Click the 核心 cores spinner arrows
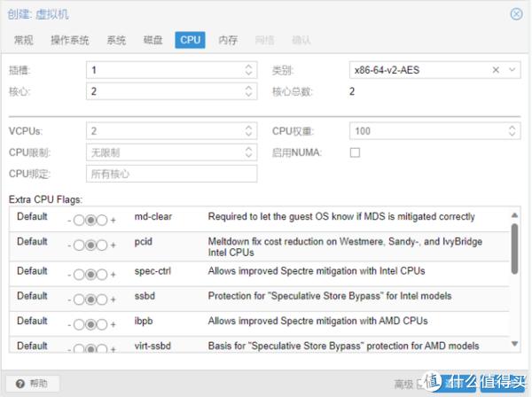This screenshot has height=397, width=532. (248, 91)
